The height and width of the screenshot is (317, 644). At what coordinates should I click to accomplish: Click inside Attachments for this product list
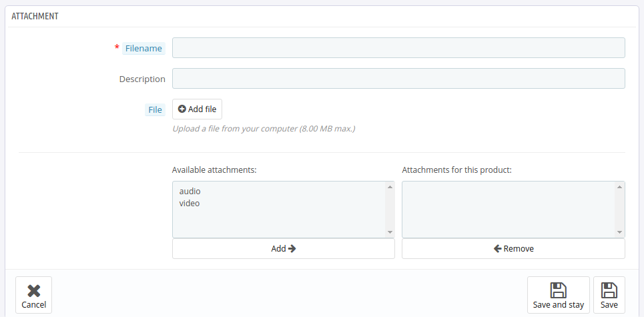[x=509, y=210]
